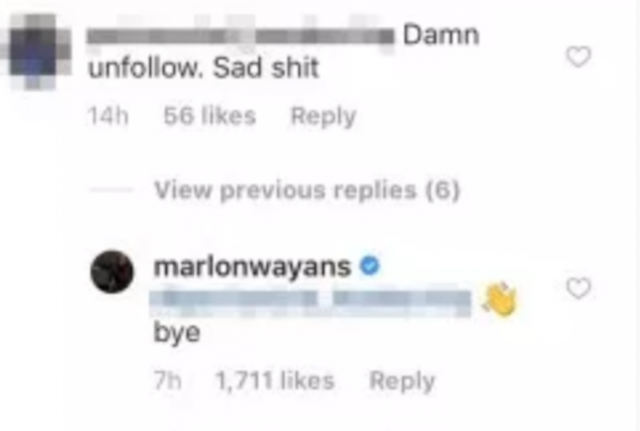The width and height of the screenshot is (640, 431).
Task: Select the 'bye' reply text
Action: [x=177, y=333]
